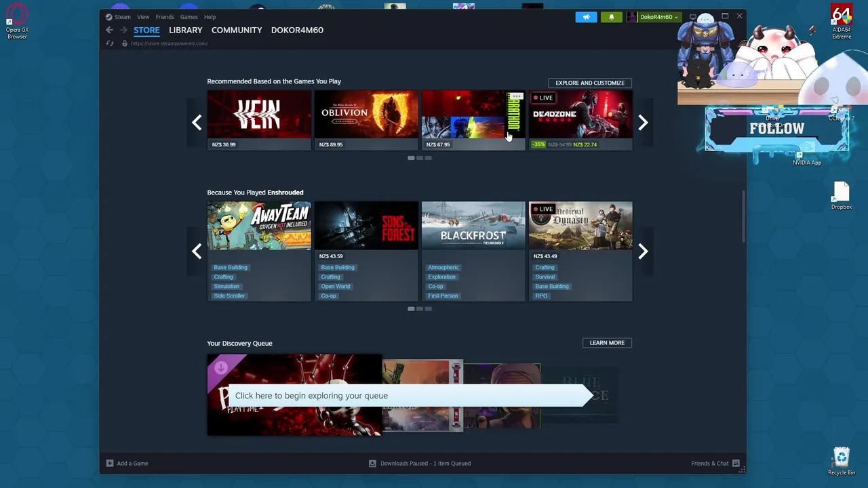Select second page dot of recommended carousel
The image size is (868, 488).
pyautogui.click(x=420, y=158)
